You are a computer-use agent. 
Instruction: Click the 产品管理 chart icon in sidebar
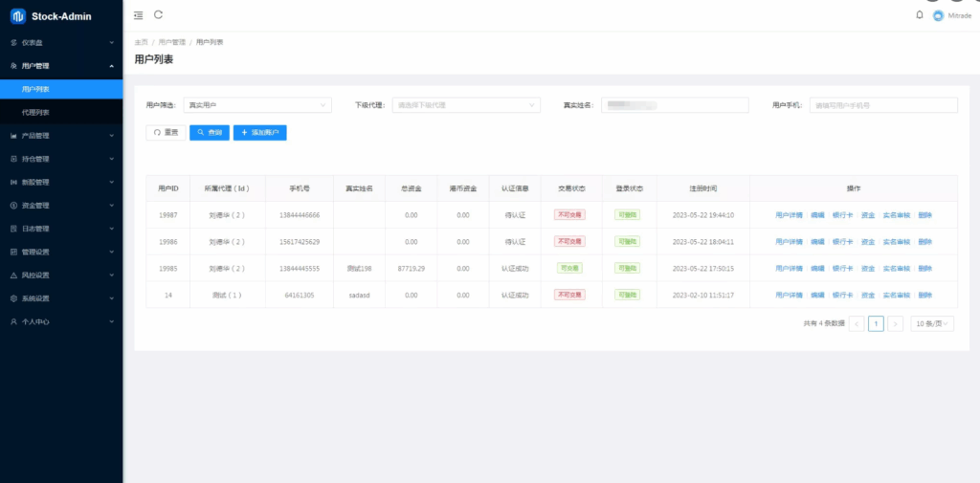tap(13, 136)
